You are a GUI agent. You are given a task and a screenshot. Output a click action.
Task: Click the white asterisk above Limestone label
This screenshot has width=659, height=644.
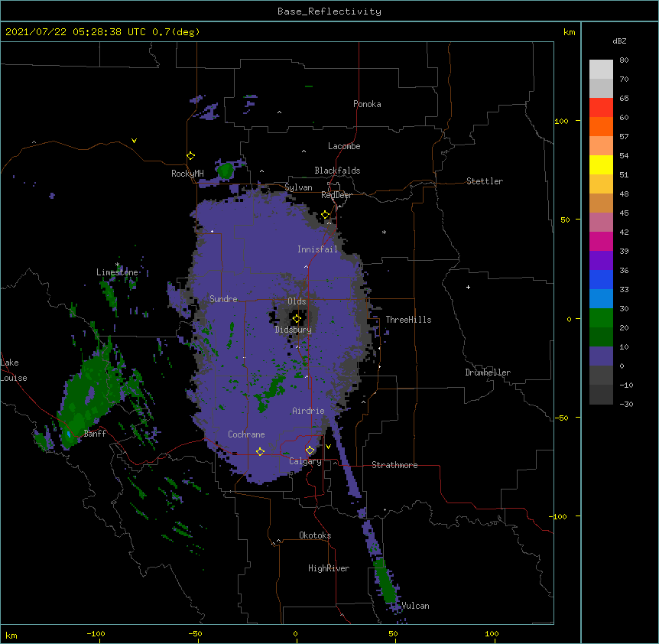tap(118, 265)
